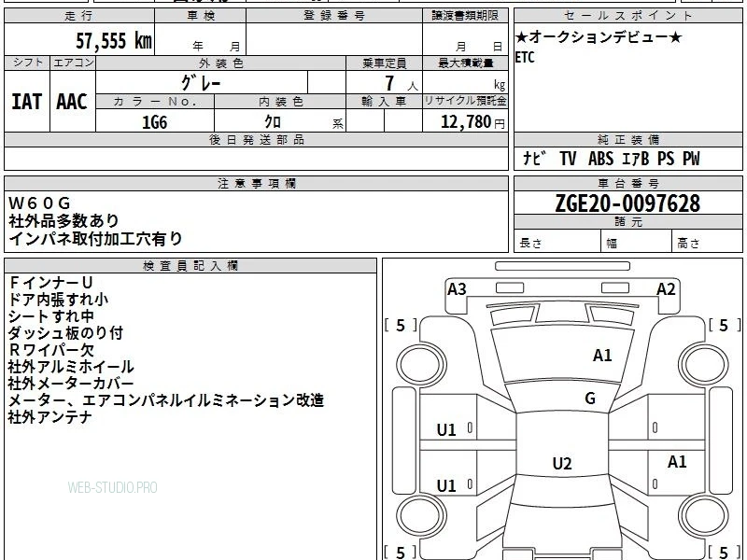Select the イルミネーション改造 note line

[166, 400]
